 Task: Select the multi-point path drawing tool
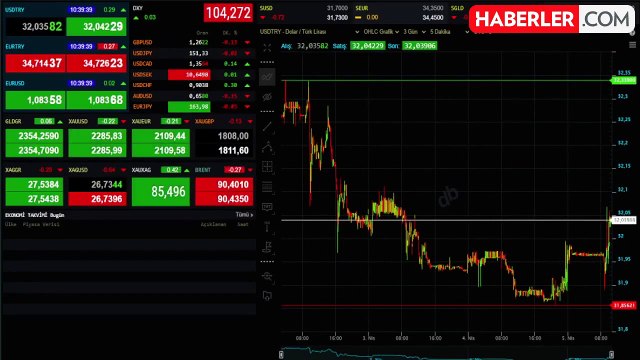[x=267, y=147]
